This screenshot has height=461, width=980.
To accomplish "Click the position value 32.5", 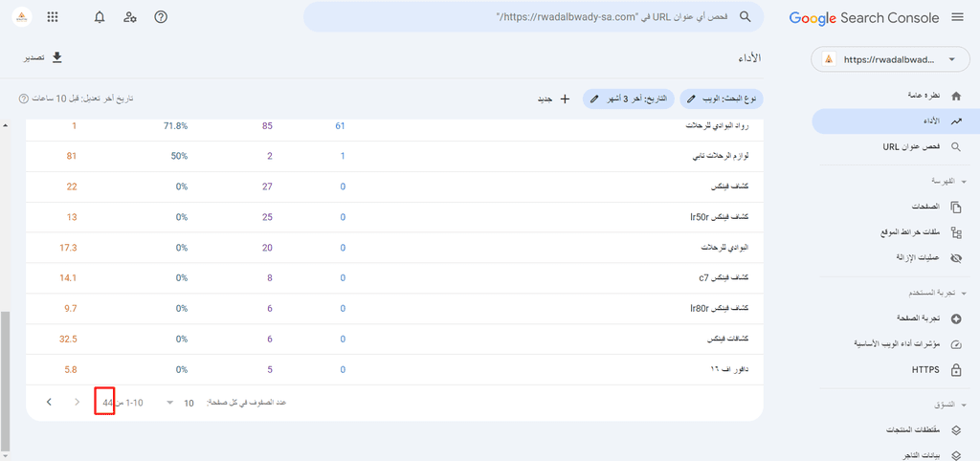I will coord(69,340).
